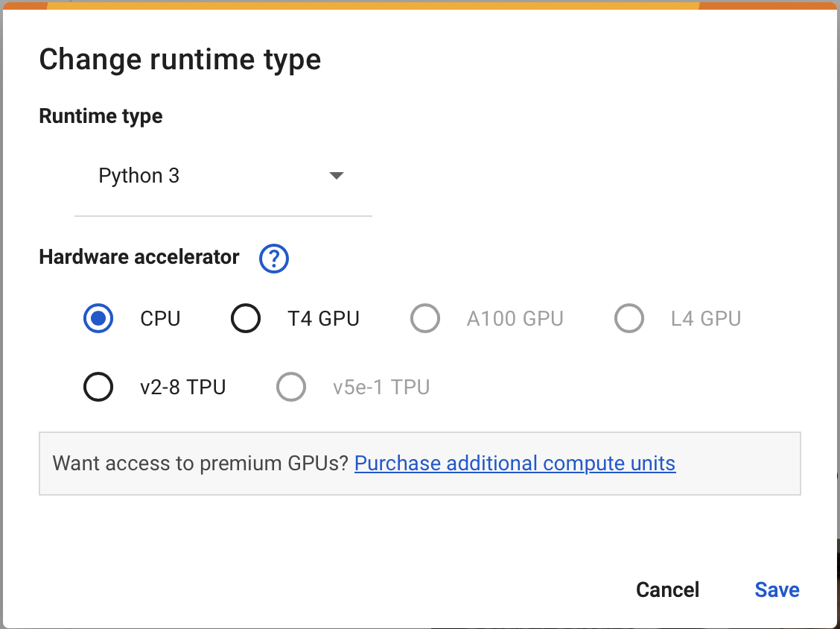Viewport: 840px width, 629px height.
Task: Pick the L4 GPU radio option
Action: (x=629, y=318)
